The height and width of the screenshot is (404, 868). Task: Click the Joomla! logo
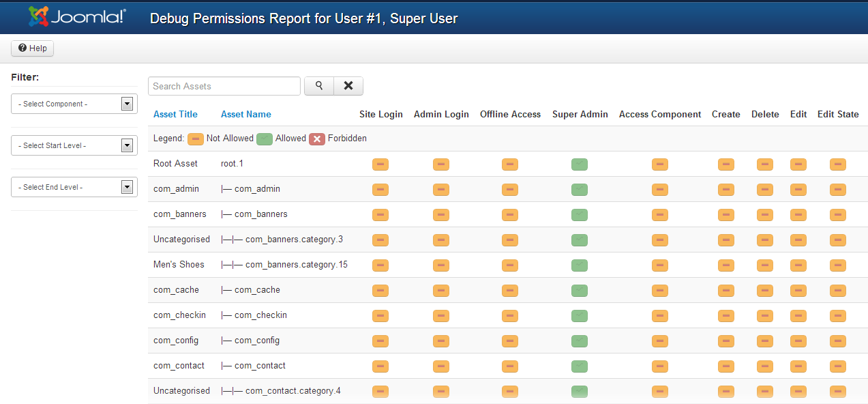[77, 16]
